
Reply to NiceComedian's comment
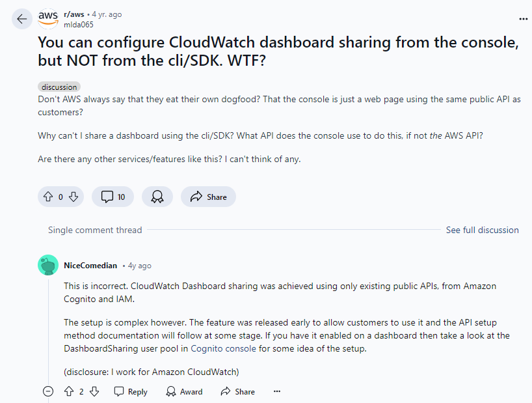(131, 391)
